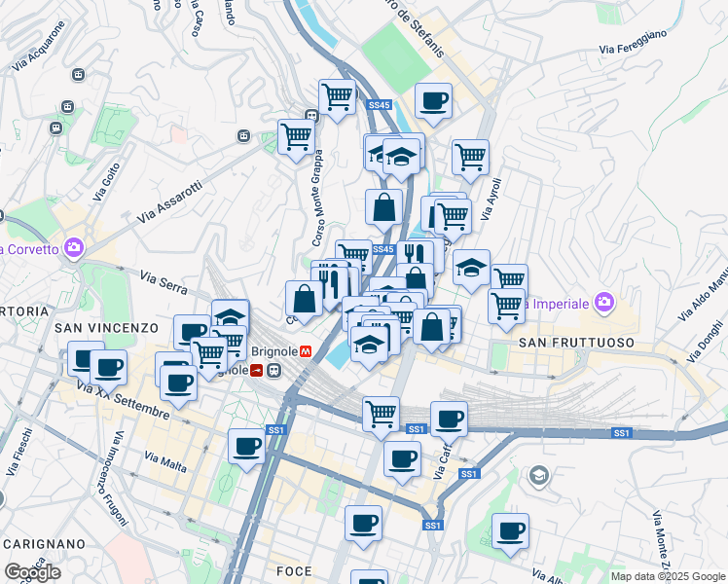
Task: Open the coffee cup marker just above Foce
Action: (363, 523)
